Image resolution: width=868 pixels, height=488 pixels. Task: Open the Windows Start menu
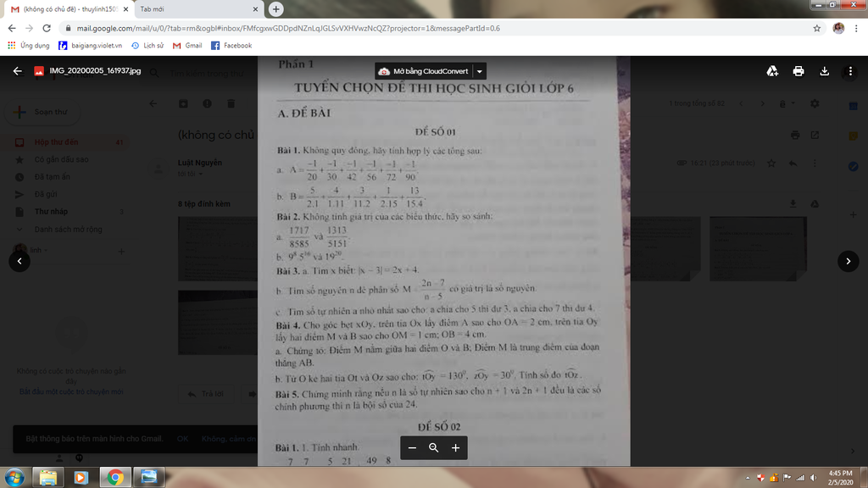(x=14, y=477)
